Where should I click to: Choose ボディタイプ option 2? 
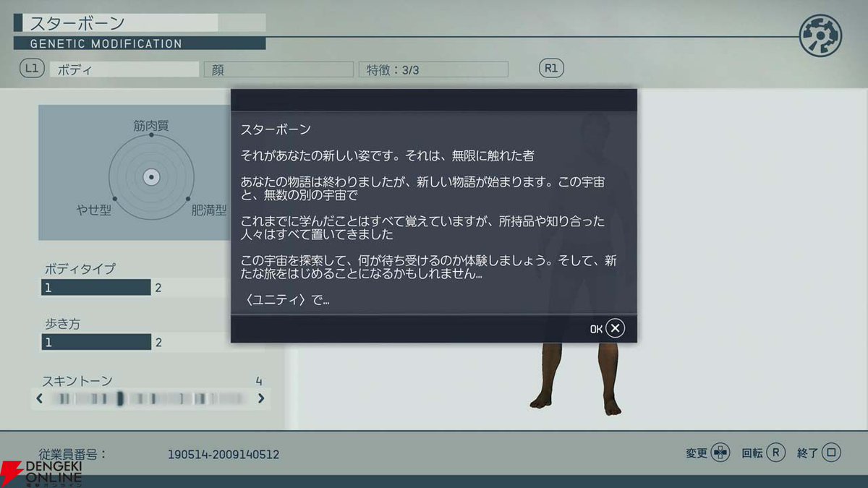158,288
